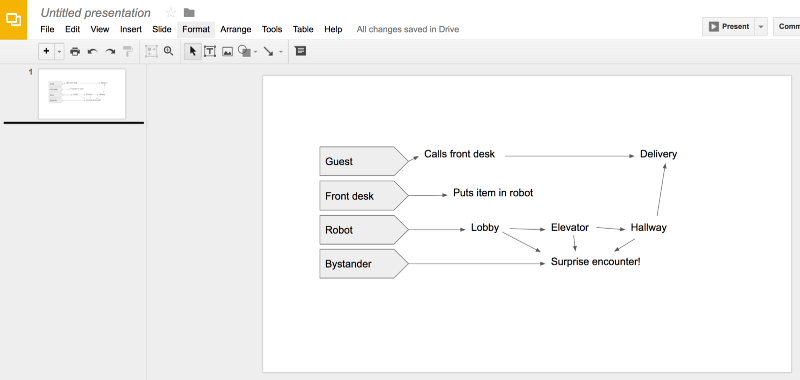The height and width of the screenshot is (380, 800).
Task: Open the Arrange menu
Action: (236, 30)
